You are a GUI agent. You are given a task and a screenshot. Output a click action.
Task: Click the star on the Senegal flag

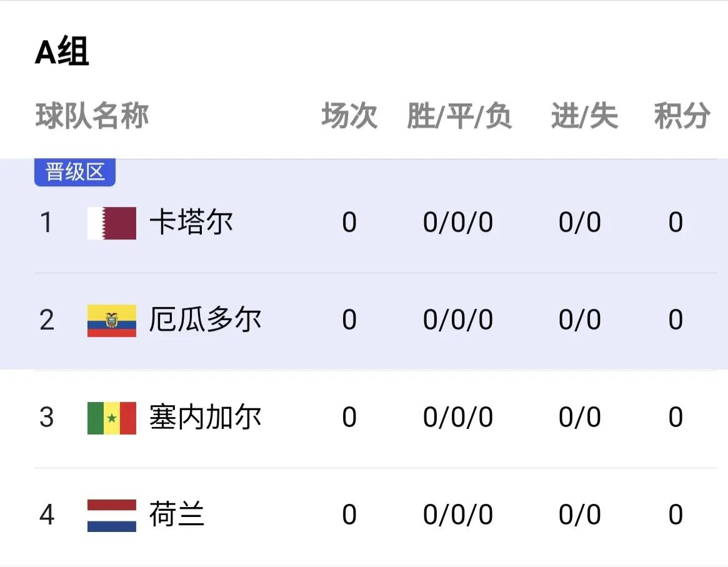click(111, 418)
